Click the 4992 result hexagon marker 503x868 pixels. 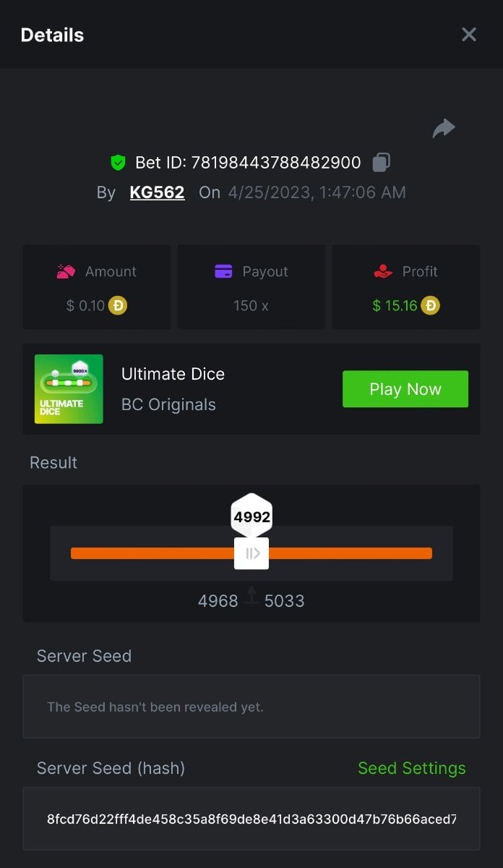252,516
